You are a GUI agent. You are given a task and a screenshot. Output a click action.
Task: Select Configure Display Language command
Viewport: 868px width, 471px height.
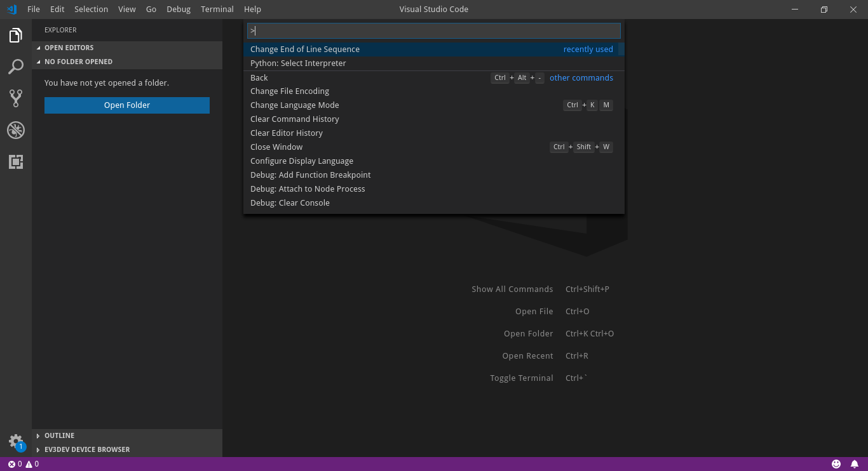pyautogui.click(x=434, y=161)
